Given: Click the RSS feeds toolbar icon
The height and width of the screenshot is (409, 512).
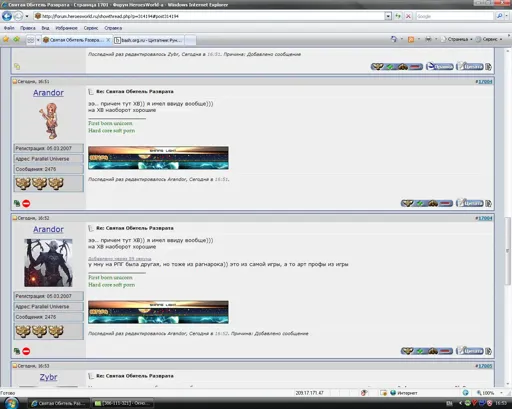Looking at the screenshot, I should pos(411,39).
